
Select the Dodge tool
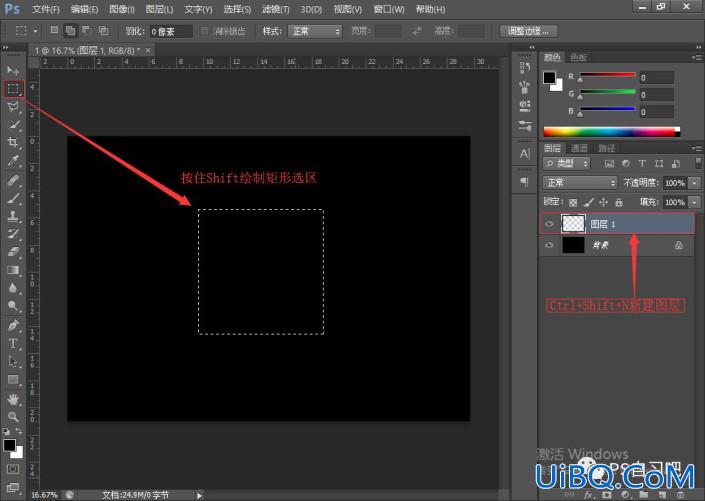[x=13, y=306]
